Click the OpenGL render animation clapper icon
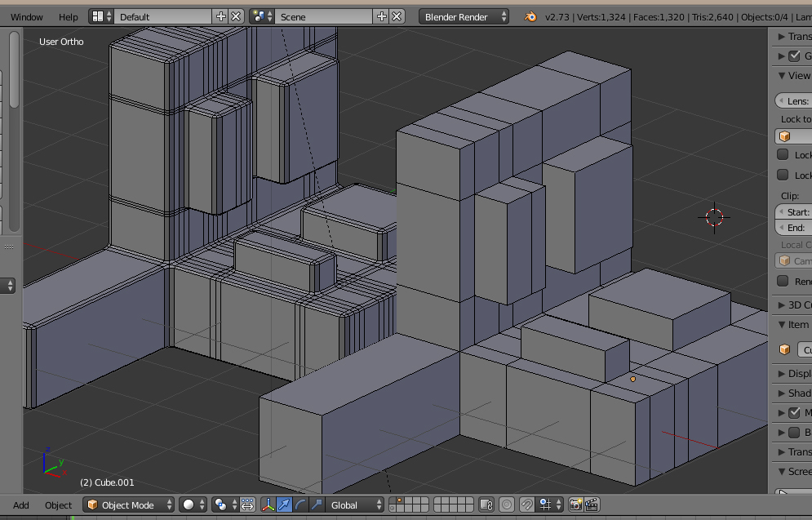 pyautogui.click(x=592, y=505)
